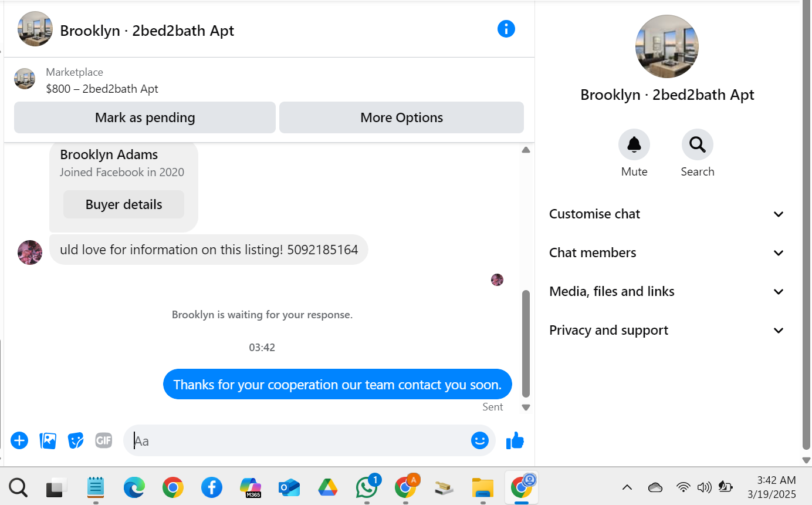Screen dimensions: 812x505
Task: Open the emoji picker in the message box
Action: click(480, 440)
